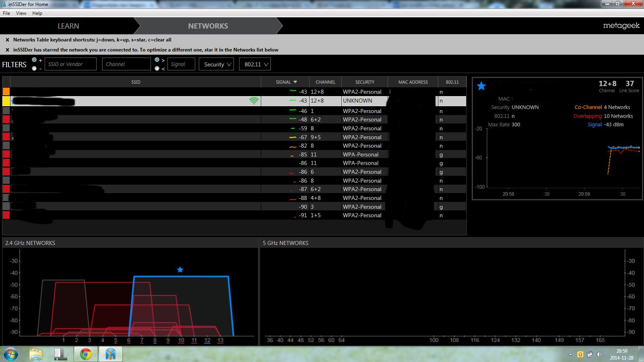Dismiss the starred network notification

coord(7,50)
